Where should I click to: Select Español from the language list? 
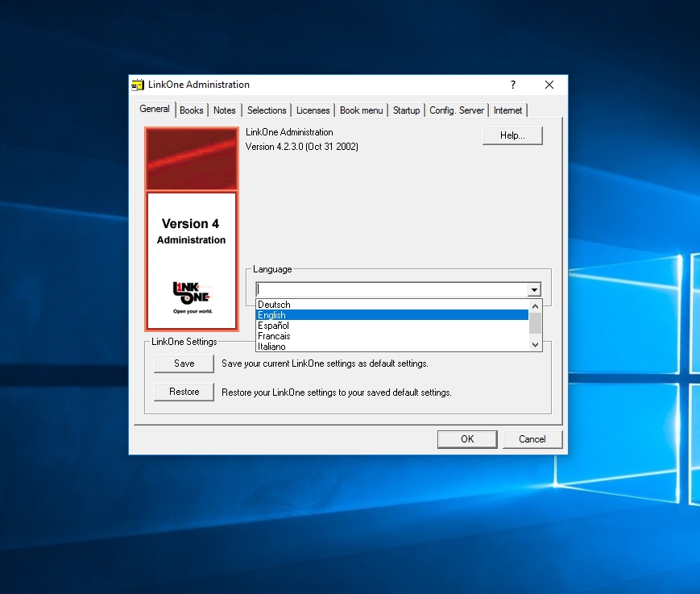(392, 326)
